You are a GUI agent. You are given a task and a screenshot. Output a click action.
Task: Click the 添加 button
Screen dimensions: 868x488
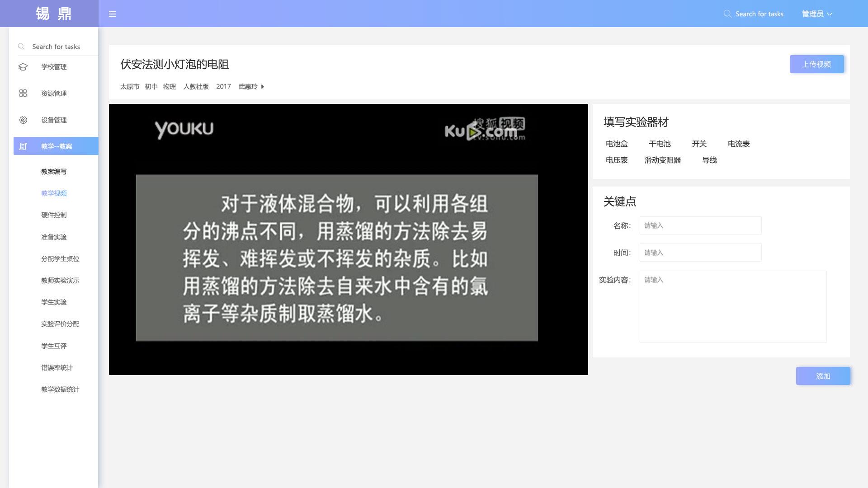(823, 376)
